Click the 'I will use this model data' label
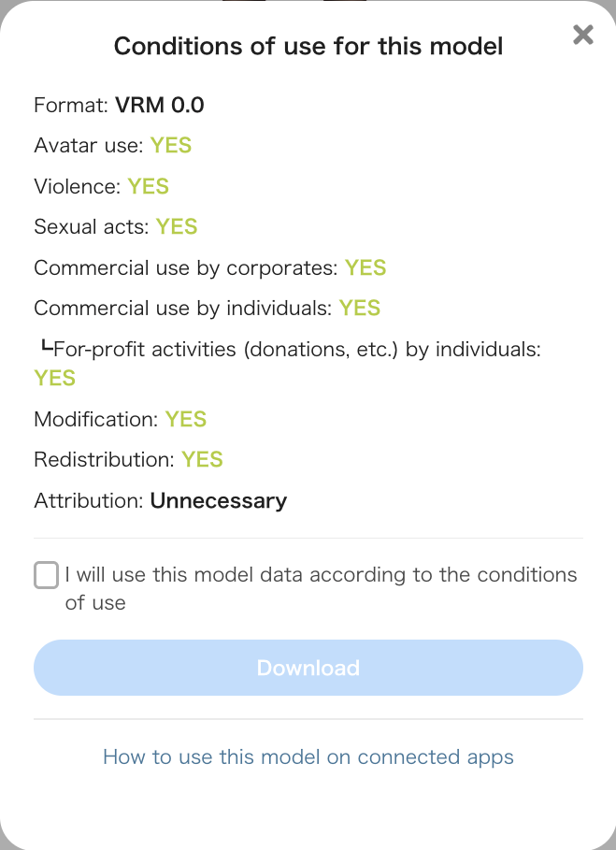The height and width of the screenshot is (850, 616). (x=322, y=588)
